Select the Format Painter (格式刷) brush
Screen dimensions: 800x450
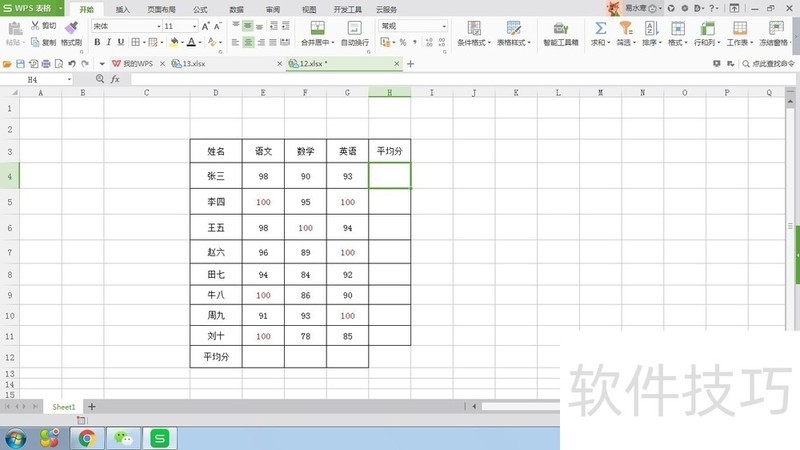71,27
